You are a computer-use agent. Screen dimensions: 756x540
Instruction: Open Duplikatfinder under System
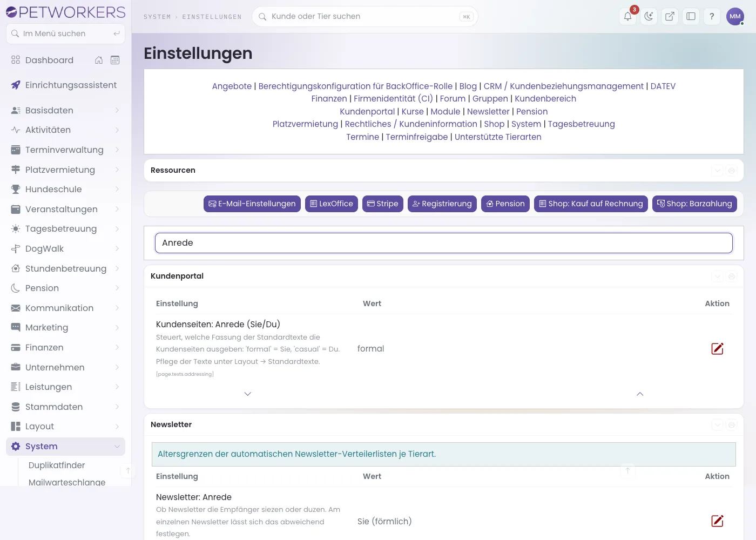(x=57, y=465)
